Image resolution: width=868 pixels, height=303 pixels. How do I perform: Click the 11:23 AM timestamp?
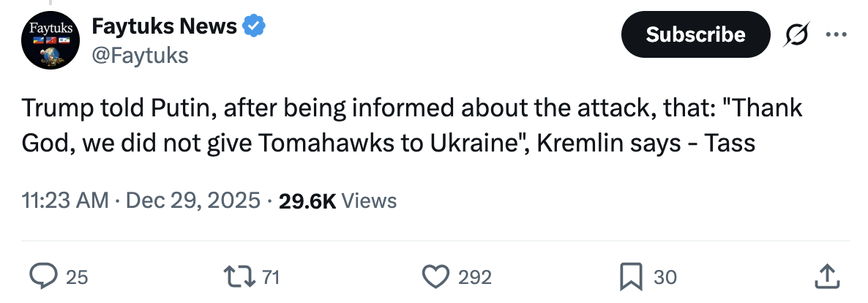tap(65, 200)
